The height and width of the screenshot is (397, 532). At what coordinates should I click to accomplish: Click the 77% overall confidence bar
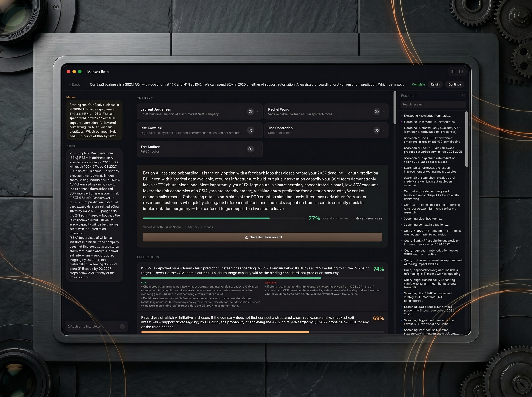(x=224, y=218)
